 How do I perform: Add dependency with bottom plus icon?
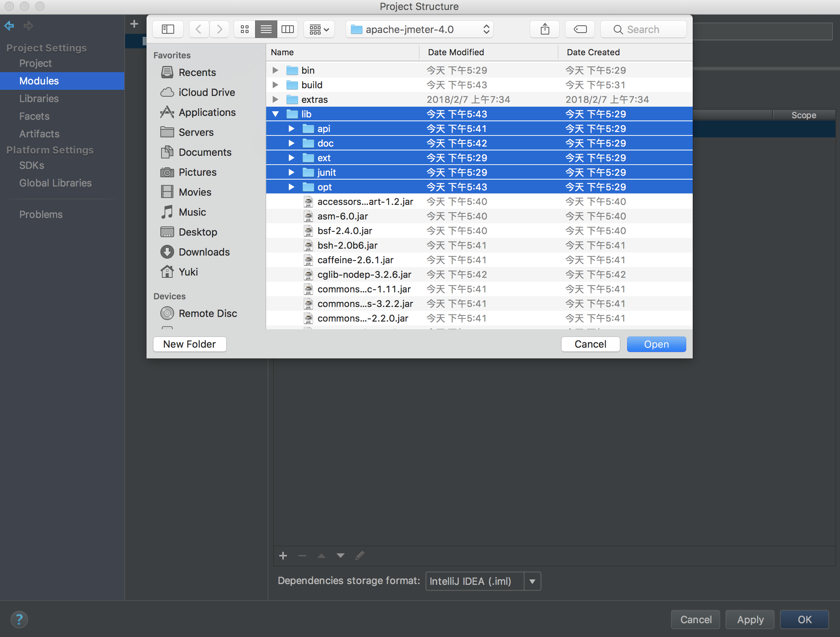point(283,556)
